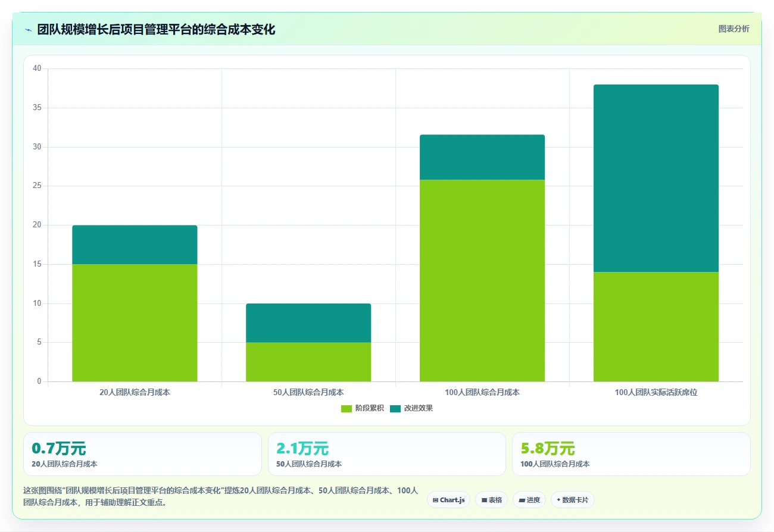Click the teal bar segment for 20人团队综合月成本
This screenshot has width=774, height=532.
135,245
